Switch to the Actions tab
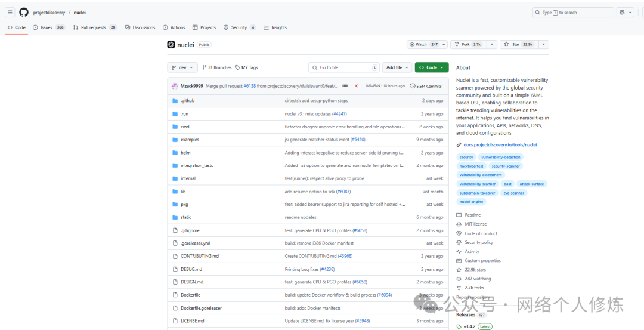 (x=174, y=27)
